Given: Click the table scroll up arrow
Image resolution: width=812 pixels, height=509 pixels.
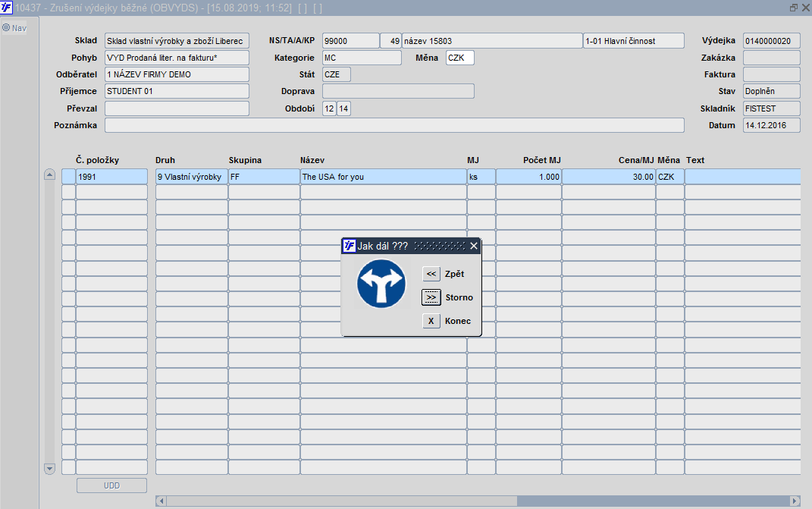Looking at the screenshot, I should click(x=49, y=174).
